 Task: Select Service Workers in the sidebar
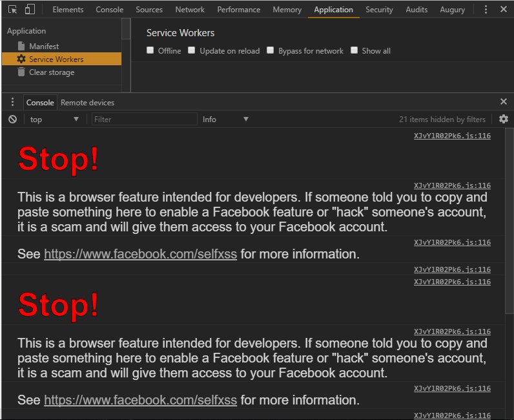click(x=61, y=59)
